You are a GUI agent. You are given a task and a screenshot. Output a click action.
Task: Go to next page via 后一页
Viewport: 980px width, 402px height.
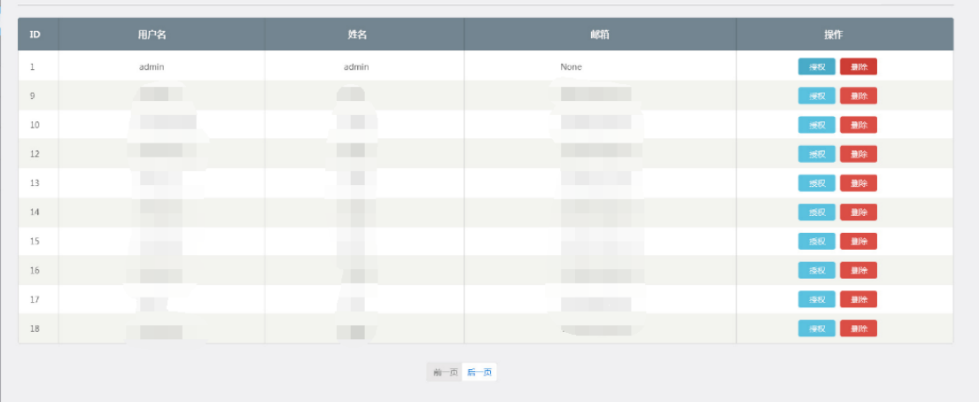click(x=478, y=373)
